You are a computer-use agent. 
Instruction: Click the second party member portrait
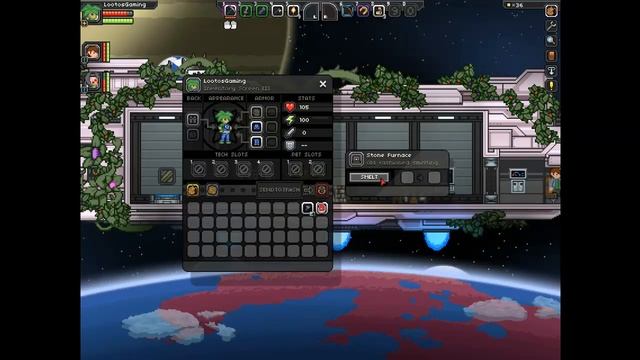(x=93, y=81)
